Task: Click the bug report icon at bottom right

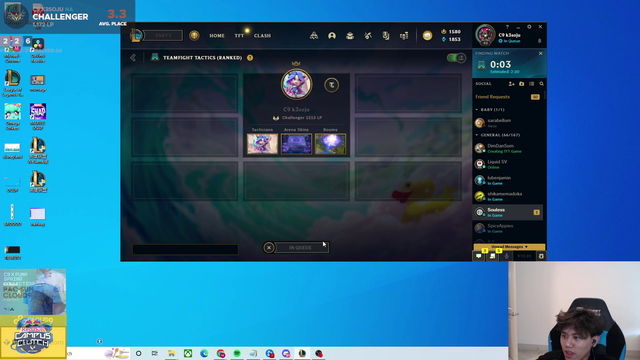Action: tap(541, 256)
